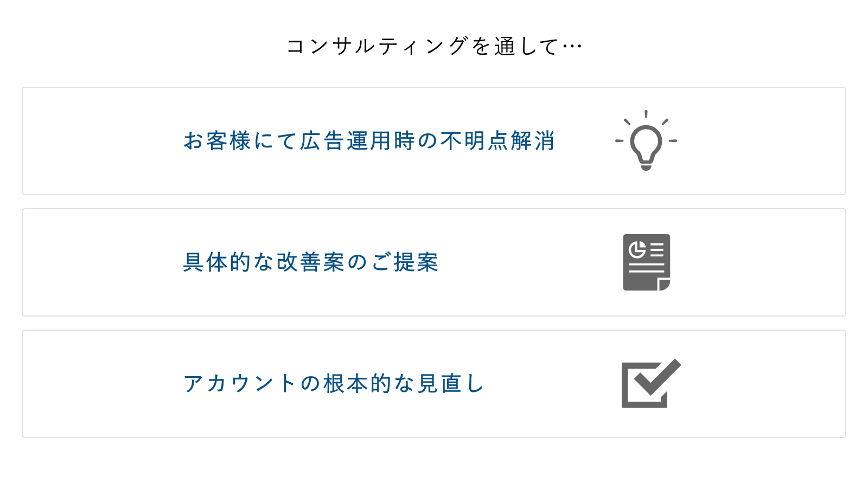
Task: Click the word ご提案 in the second card
Action: tap(404, 262)
